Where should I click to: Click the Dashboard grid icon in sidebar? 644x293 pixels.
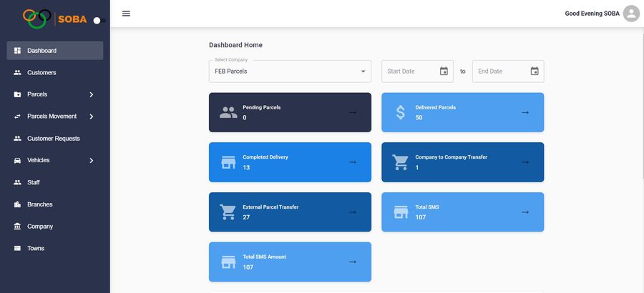point(17,51)
